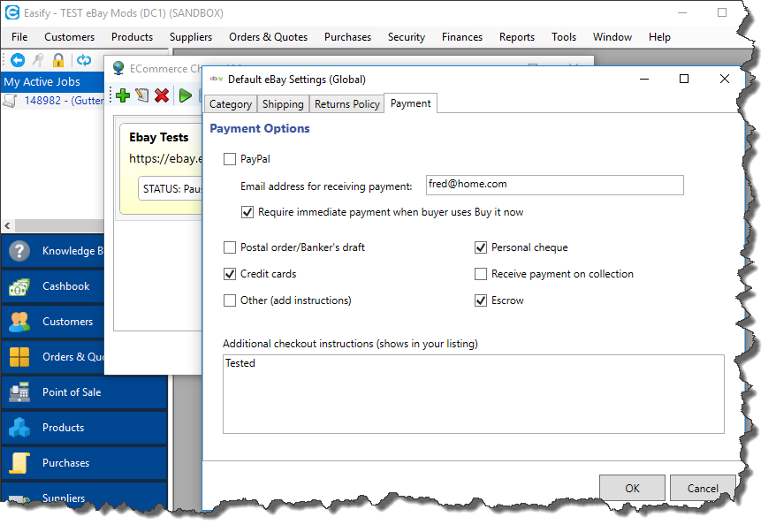This screenshot has width=776, height=532.
Task: Open the Orders & Quotes menu
Action: click(268, 37)
